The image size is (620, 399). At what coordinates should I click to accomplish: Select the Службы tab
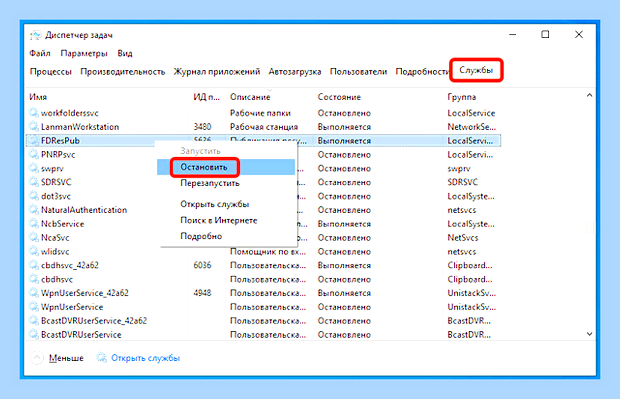click(x=476, y=70)
